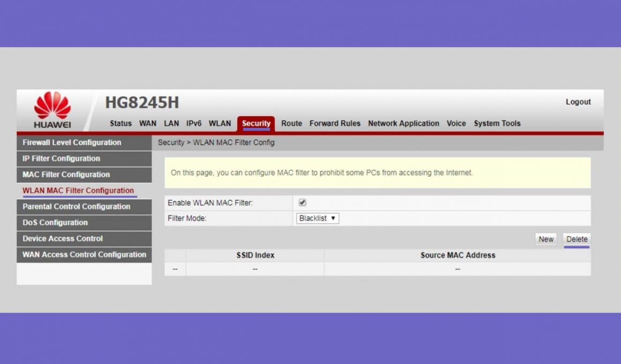Open Device Access Control
Screen dimensions: 621x364
(84, 239)
